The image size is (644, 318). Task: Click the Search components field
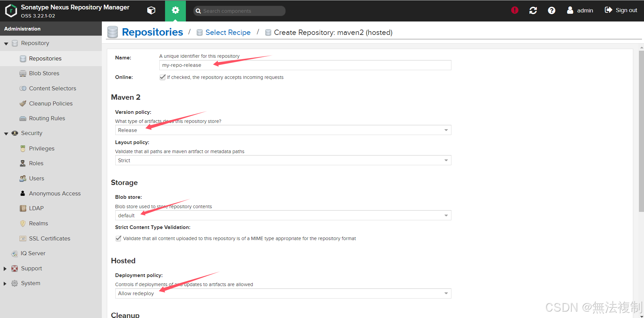pos(239,11)
